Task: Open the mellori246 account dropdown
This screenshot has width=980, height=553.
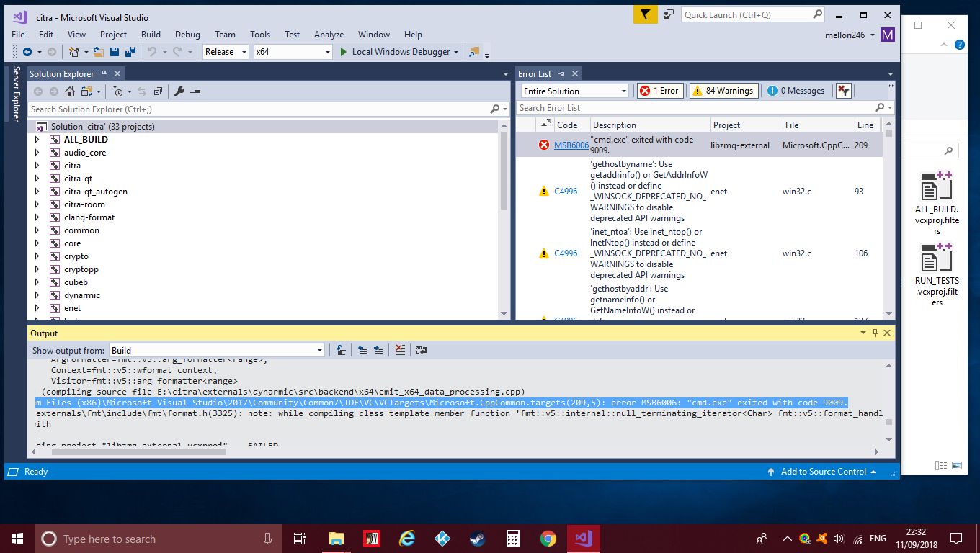Action: pyautogui.click(x=850, y=35)
